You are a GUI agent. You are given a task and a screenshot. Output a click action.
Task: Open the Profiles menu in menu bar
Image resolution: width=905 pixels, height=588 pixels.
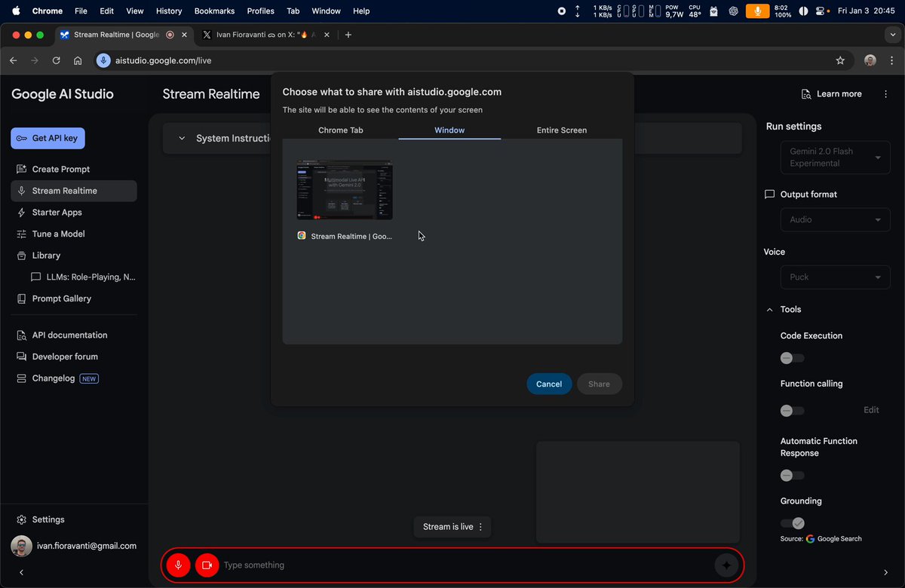point(261,11)
